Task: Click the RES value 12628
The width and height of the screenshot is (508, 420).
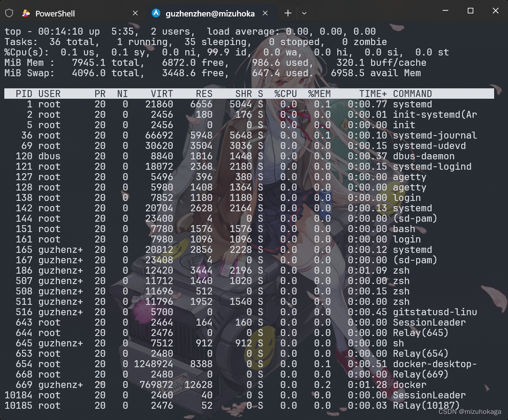Action: (198, 384)
